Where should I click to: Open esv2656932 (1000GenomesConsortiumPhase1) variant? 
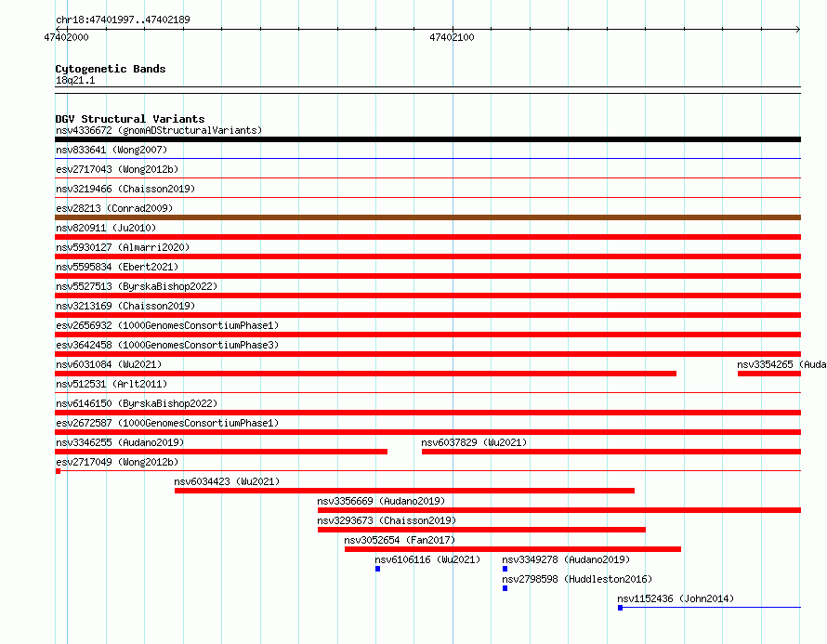167,325
